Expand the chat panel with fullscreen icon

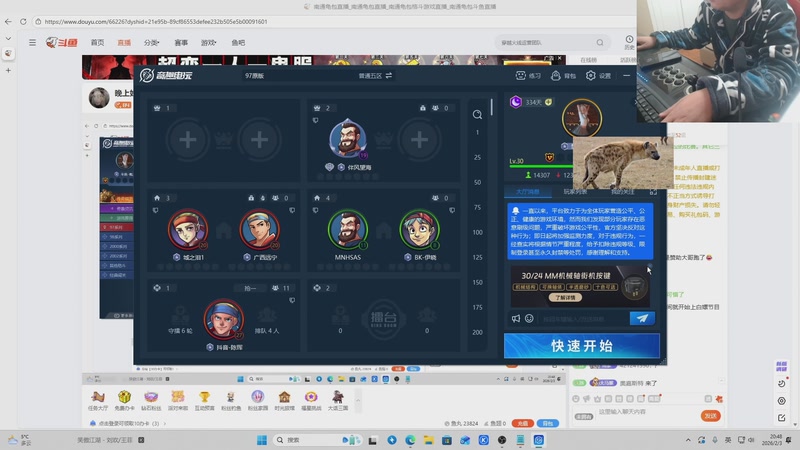[x=653, y=192]
